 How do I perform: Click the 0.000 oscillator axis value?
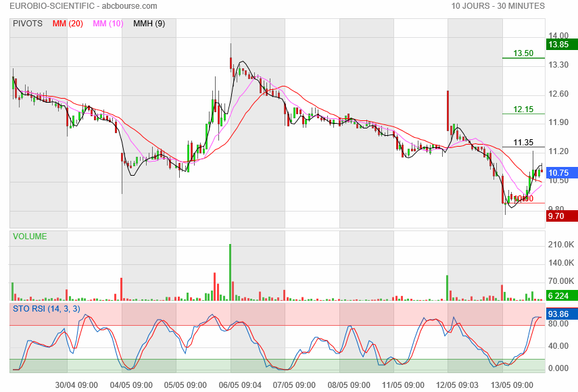coord(558,368)
